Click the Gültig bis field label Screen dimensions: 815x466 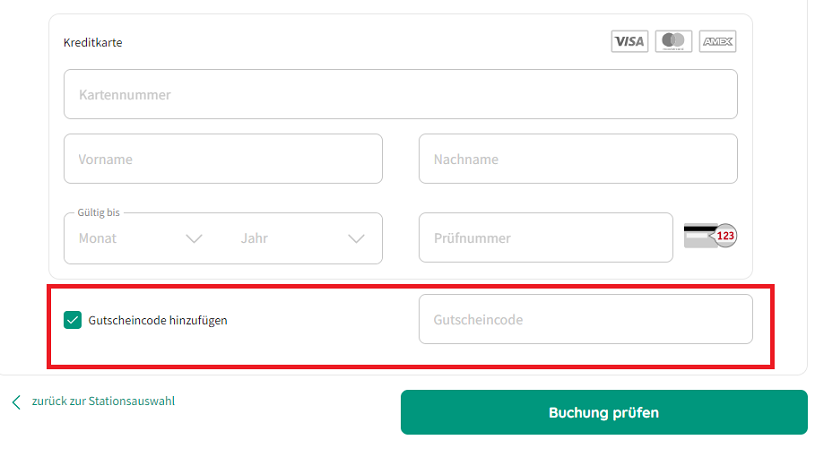pyautogui.click(x=99, y=213)
